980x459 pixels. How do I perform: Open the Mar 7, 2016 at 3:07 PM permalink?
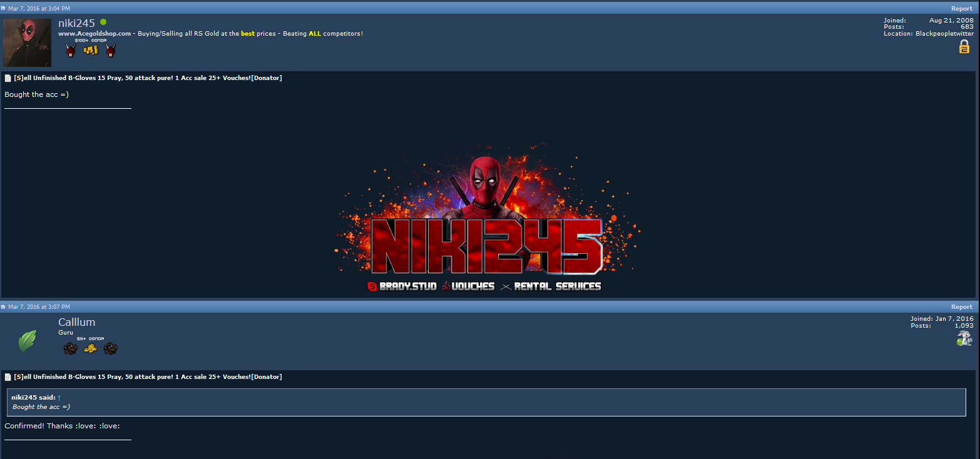pos(39,307)
